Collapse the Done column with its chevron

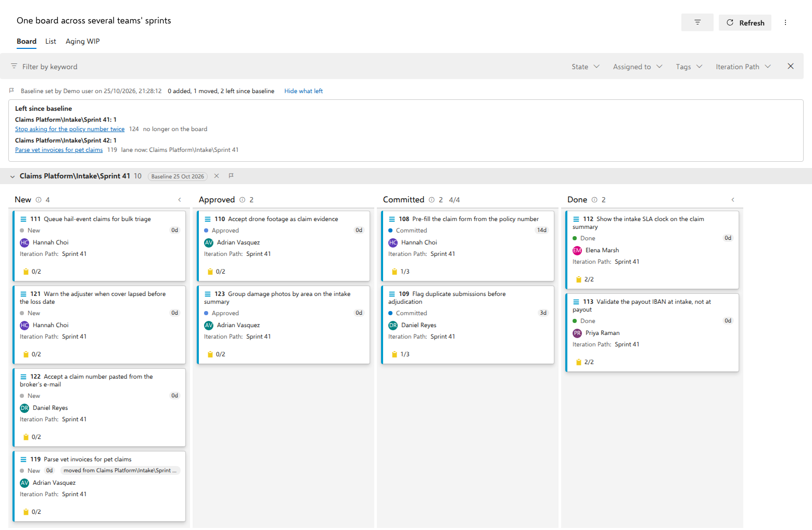(733, 200)
